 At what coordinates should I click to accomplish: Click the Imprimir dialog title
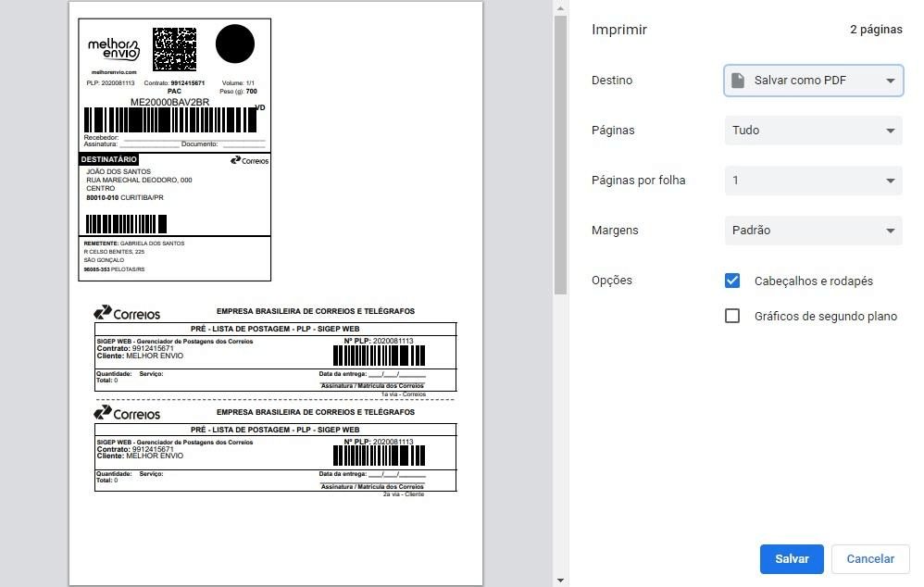pos(618,30)
